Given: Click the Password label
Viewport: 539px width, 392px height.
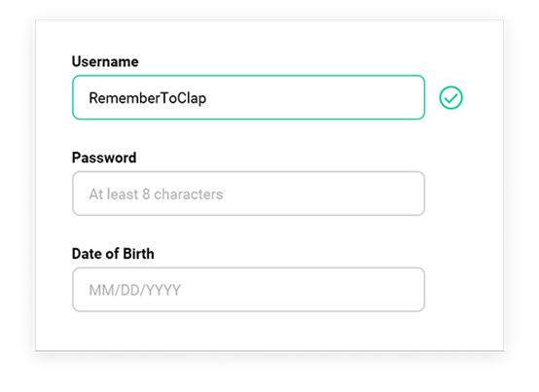Looking at the screenshot, I should click(x=104, y=158).
